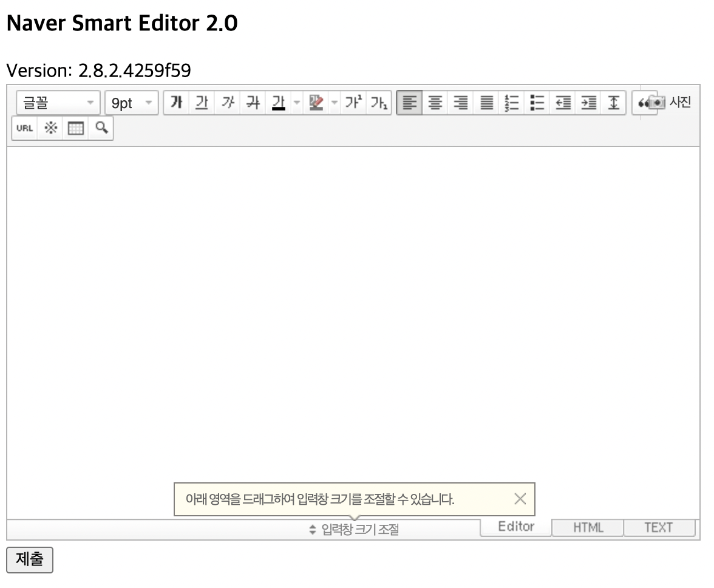Viewport: 714px width, 588px height.
Task: Switch to the Editor tab
Action: pyautogui.click(x=516, y=527)
